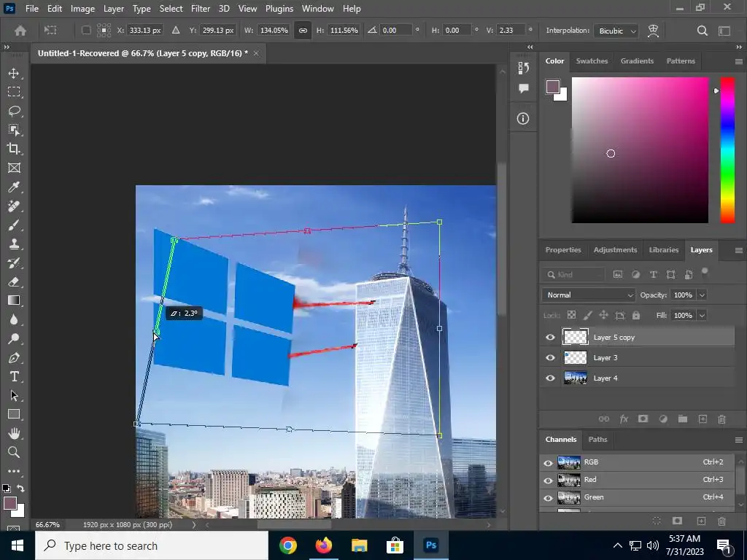The height and width of the screenshot is (560, 747).
Task: Select the Hand tool
Action: 14,433
